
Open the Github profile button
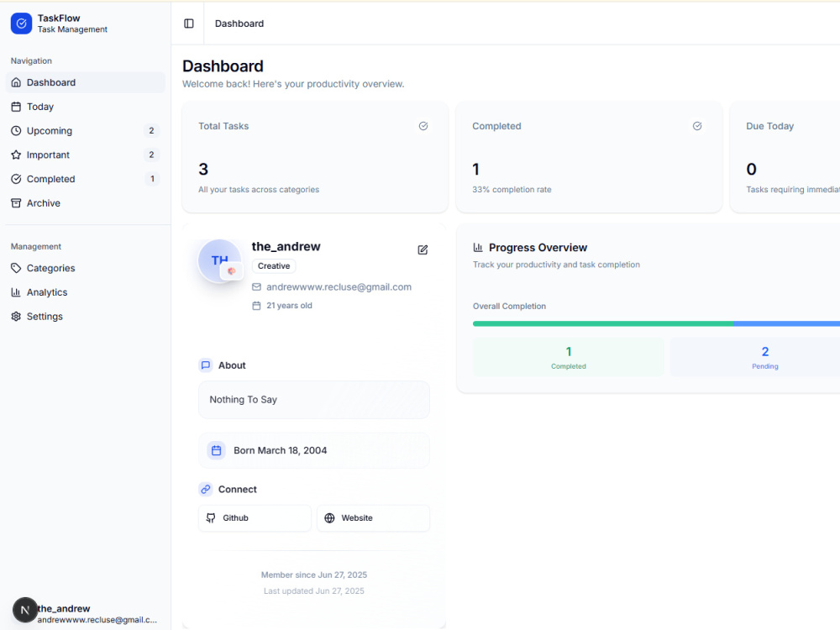255,518
